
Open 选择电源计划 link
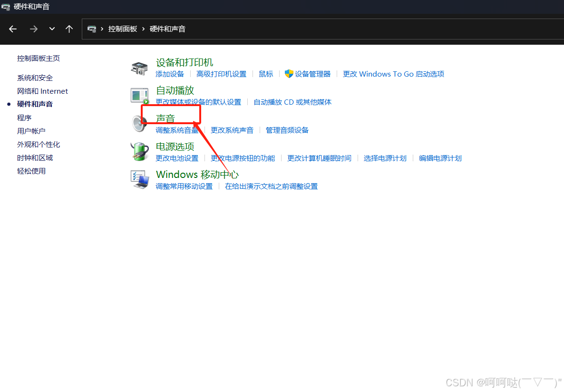point(385,158)
